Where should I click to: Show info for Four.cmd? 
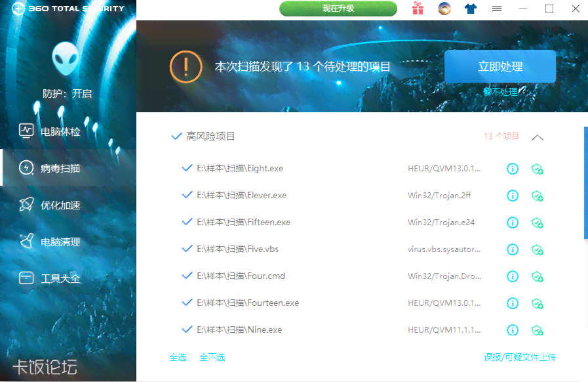pos(513,276)
